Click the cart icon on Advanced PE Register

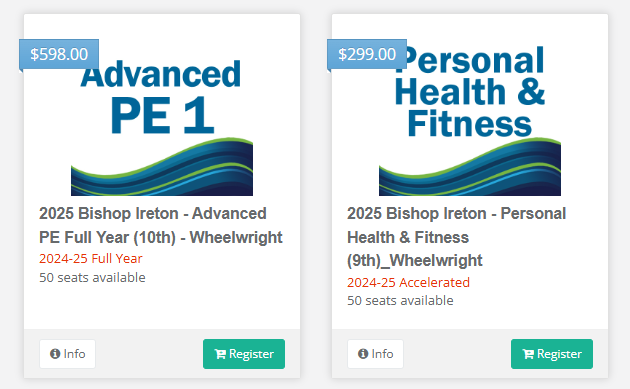[x=220, y=354]
